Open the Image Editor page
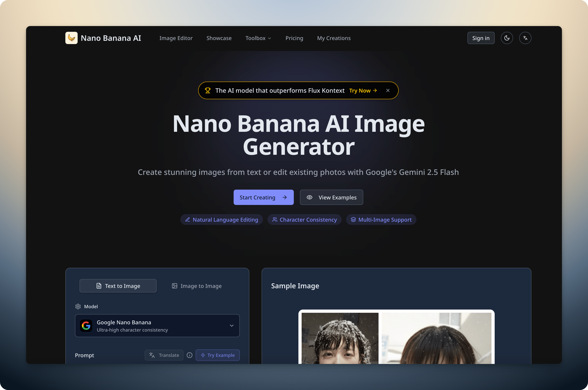588x390 pixels. 176,38
